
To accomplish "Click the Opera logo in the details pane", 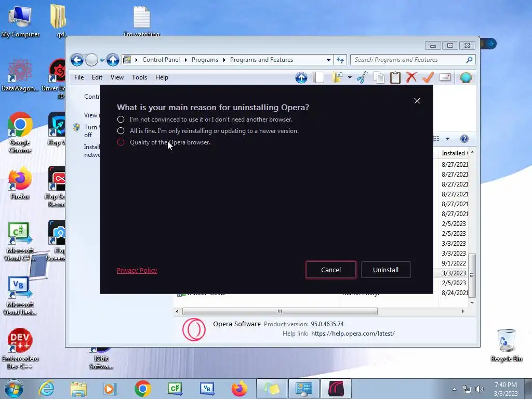I will [x=194, y=329].
